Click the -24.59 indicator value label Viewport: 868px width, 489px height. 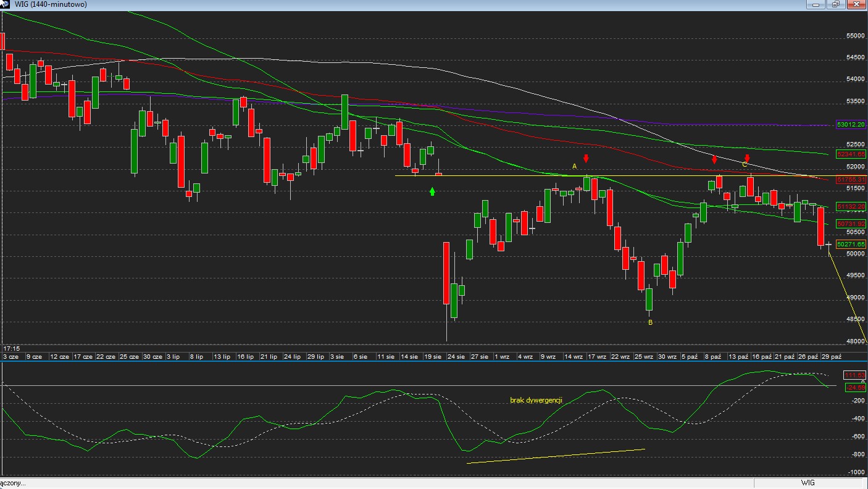[854, 387]
